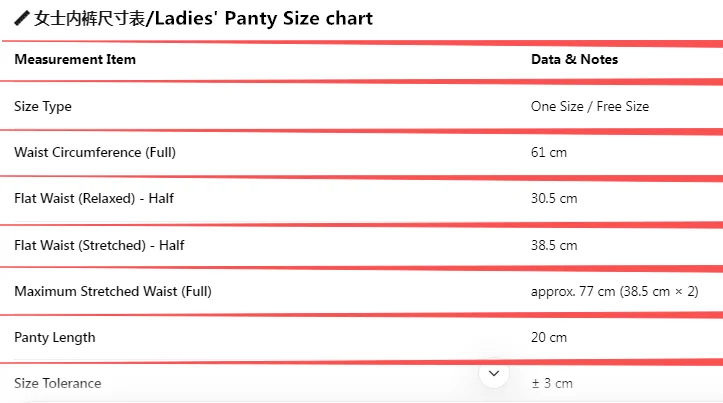Click the Measurement Item column header
Image resolution: width=723 pixels, height=403 pixels.
point(75,59)
